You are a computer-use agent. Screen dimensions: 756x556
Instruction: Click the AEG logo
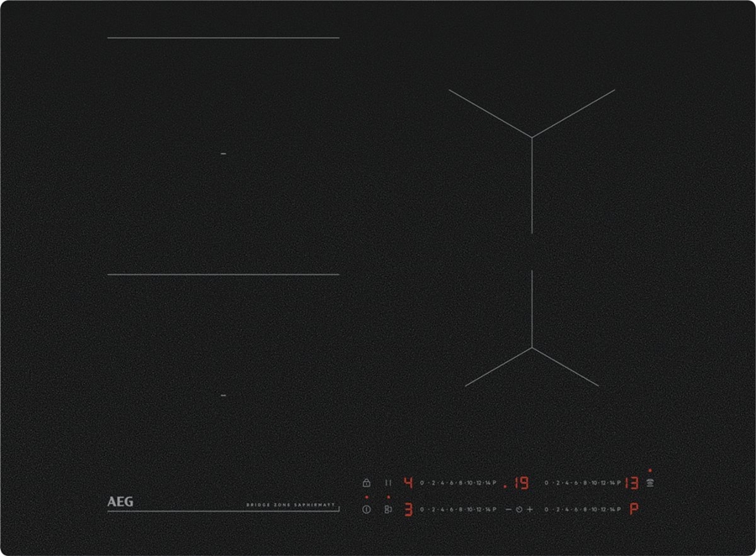coord(120,501)
